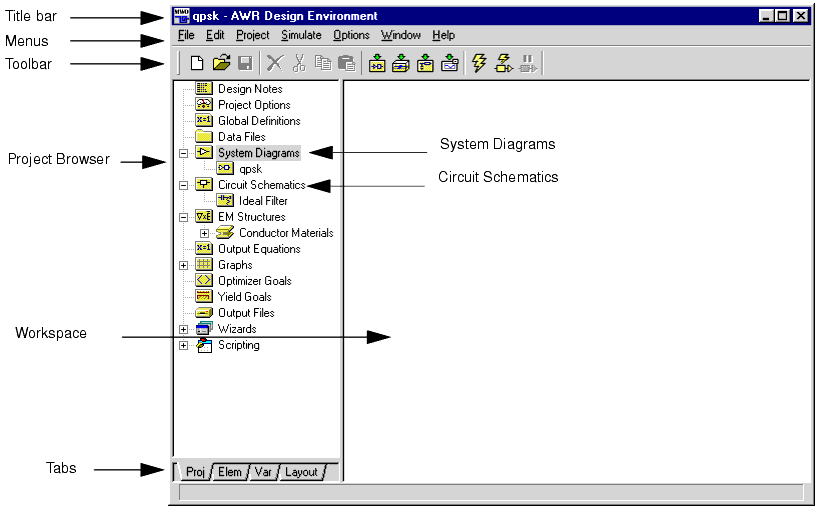Expand the Scripting node
818x525 pixels.
[x=183, y=345]
